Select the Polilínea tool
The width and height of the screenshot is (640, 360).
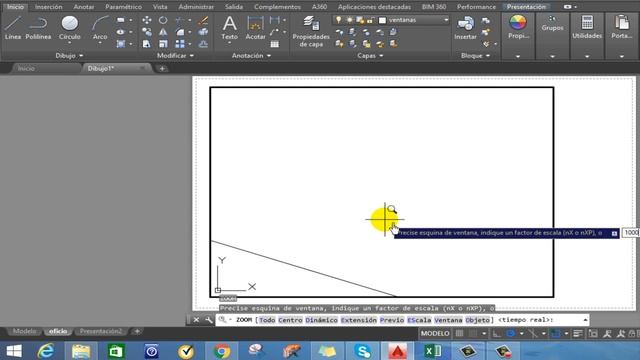click(38, 28)
